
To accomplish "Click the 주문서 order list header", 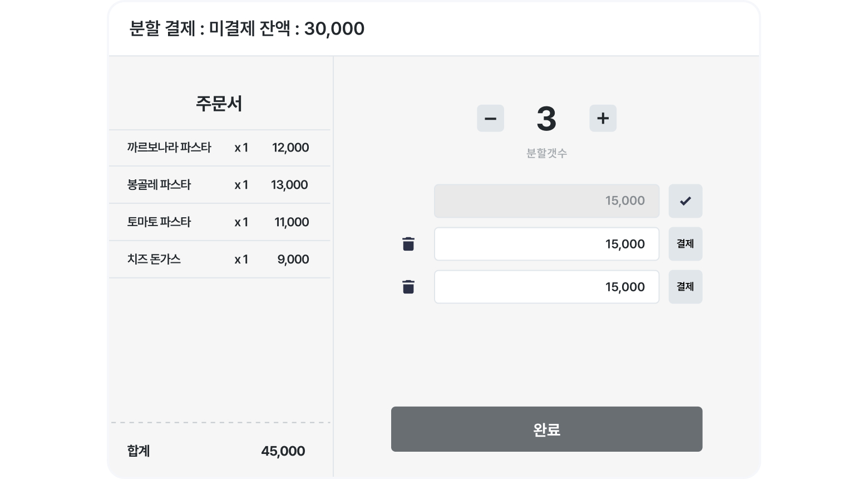I will tap(219, 104).
